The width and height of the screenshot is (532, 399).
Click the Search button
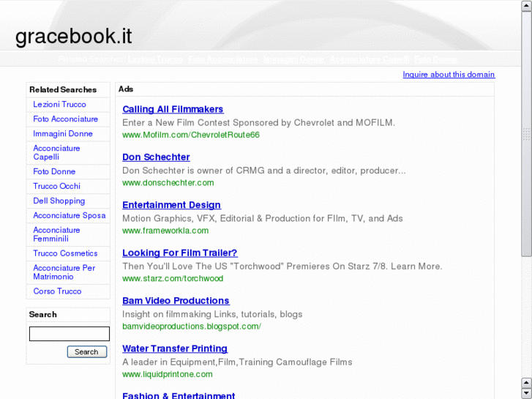click(87, 352)
